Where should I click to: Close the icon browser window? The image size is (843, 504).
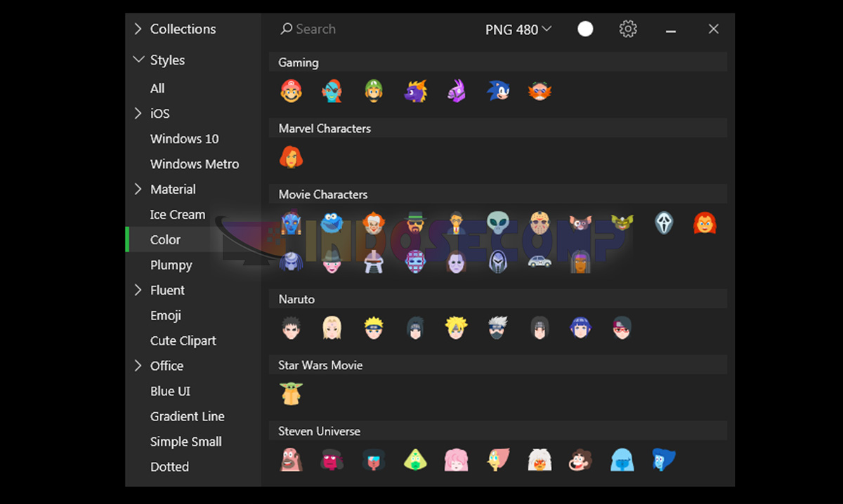click(x=714, y=29)
